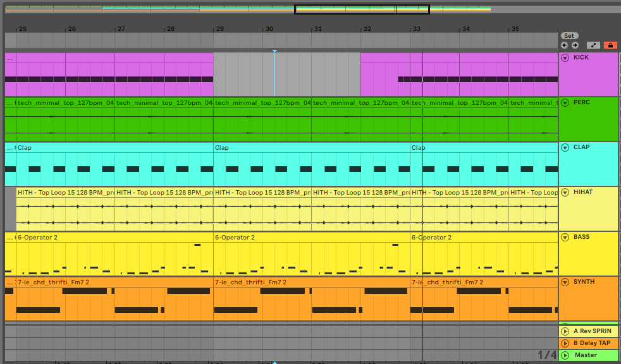Fold the KICK track
The height and width of the screenshot is (364, 621).
click(x=565, y=58)
